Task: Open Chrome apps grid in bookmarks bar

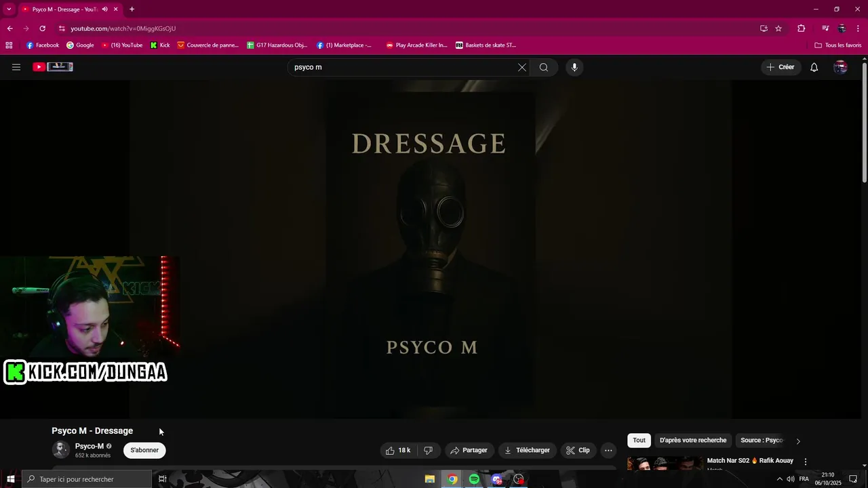Action: 9,45
